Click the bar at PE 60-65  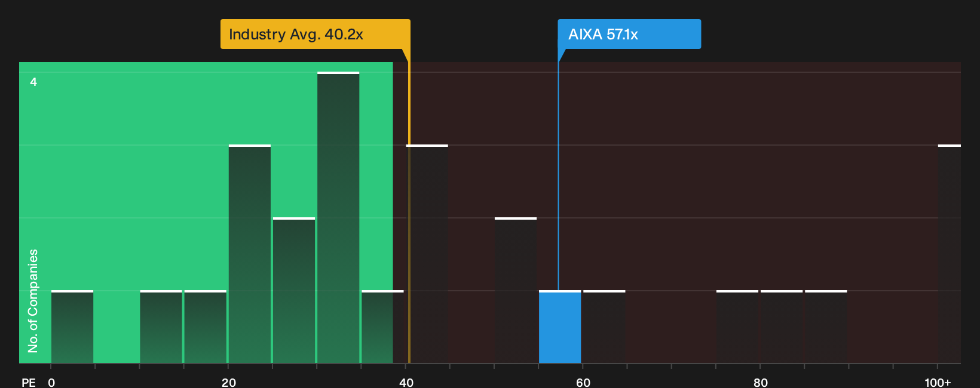coord(604,327)
